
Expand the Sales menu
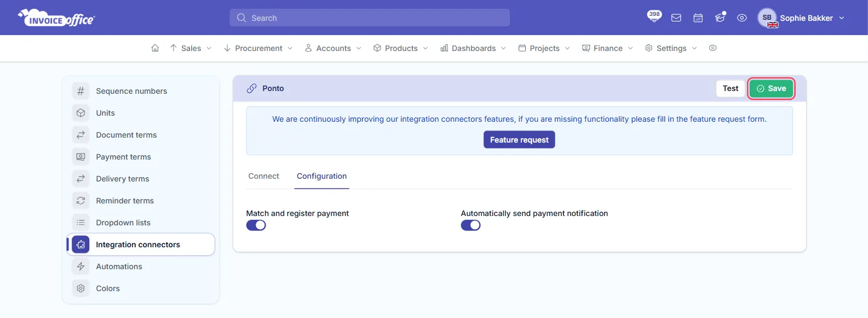pyautogui.click(x=191, y=48)
